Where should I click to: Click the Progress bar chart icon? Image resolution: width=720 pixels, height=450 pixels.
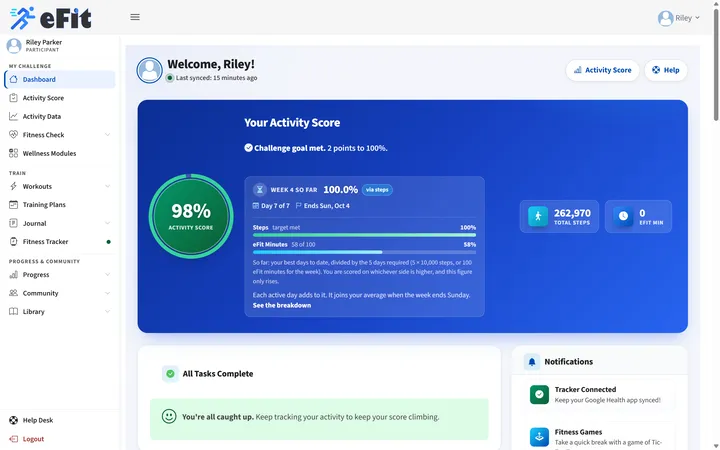click(x=13, y=275)
